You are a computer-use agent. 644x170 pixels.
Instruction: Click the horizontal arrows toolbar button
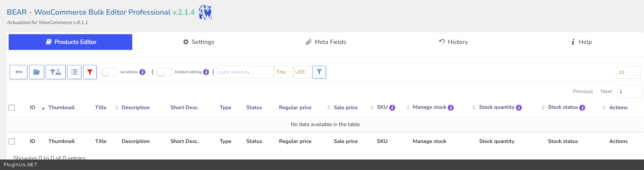click(x=18, y=72)
